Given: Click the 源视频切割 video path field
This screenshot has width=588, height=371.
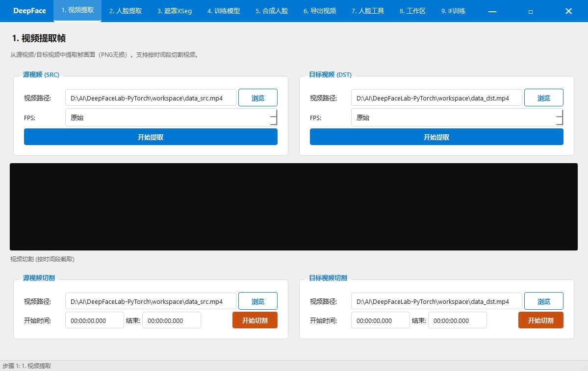Looking at the screenshot, I should tap(151, 301).
